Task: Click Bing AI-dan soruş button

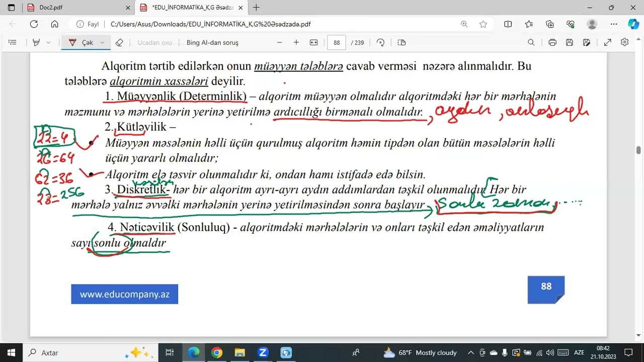Action: [x=212, y=43]
